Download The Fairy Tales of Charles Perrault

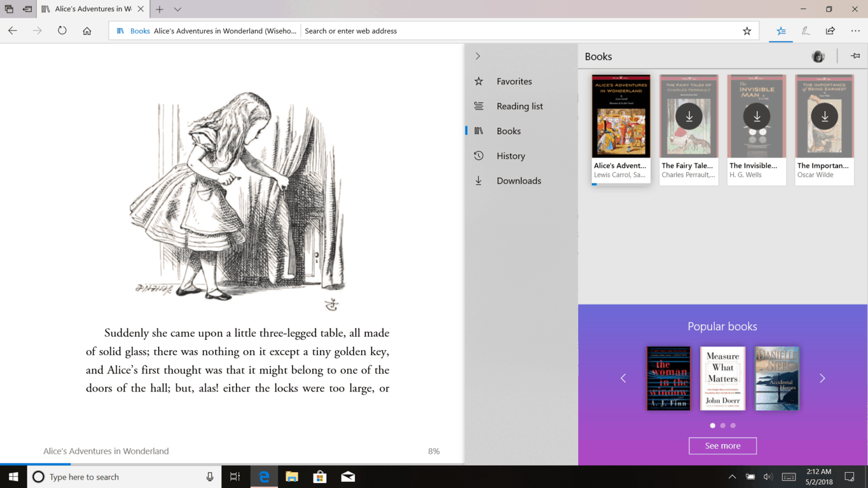click(x=689, y=116)
